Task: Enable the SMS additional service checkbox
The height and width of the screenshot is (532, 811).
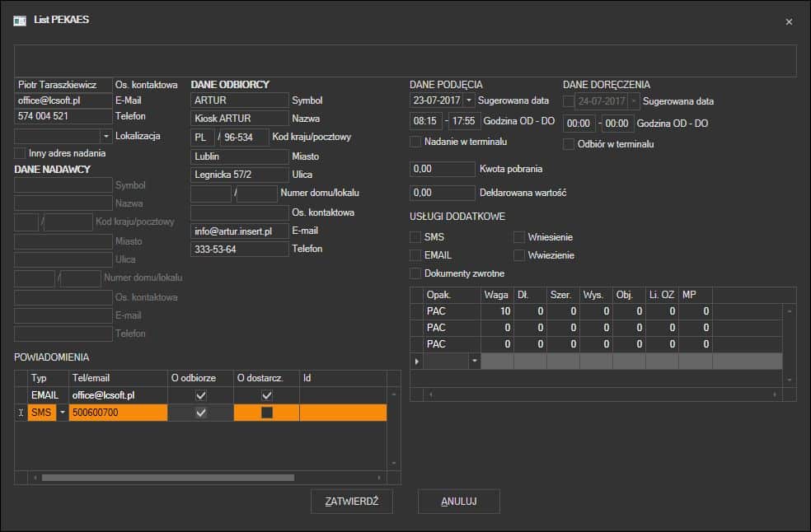Action: pos(415,237)
